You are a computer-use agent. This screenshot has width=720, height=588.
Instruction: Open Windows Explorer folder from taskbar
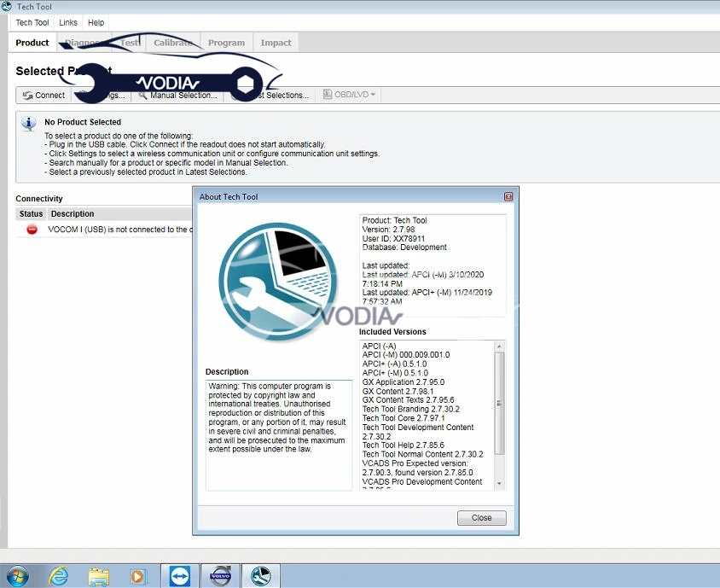[99, 577]
